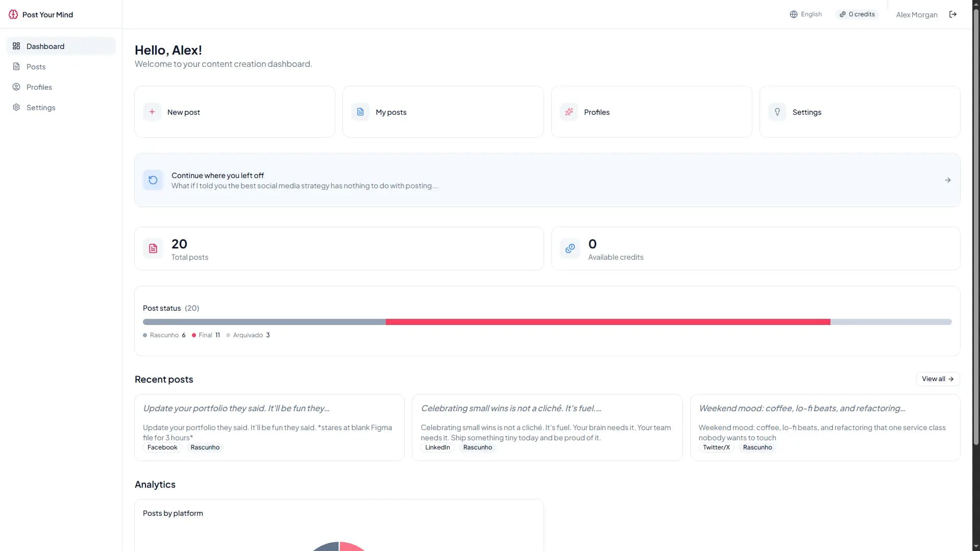Click the logout icon next to Alex Morgan
This screenshot has width=980, height=551.
coord(953,14)
